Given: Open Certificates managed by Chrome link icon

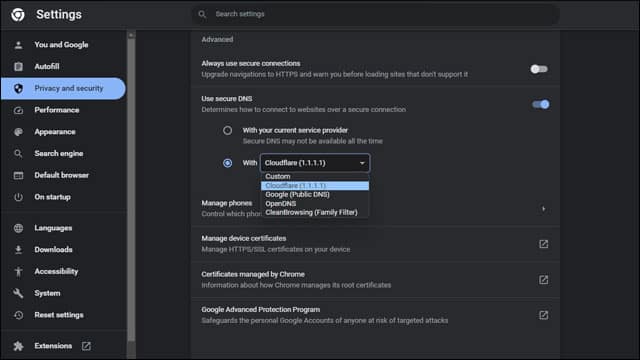Looking at the screenshot, I should click(x=543, y=280).
